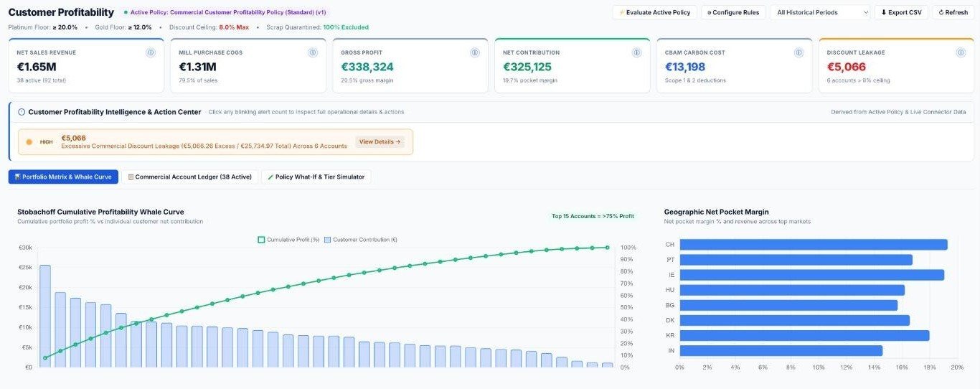Click the Evaluate Active Policy button
Viewport: 980px width, 389px height.
pos(654,12)
